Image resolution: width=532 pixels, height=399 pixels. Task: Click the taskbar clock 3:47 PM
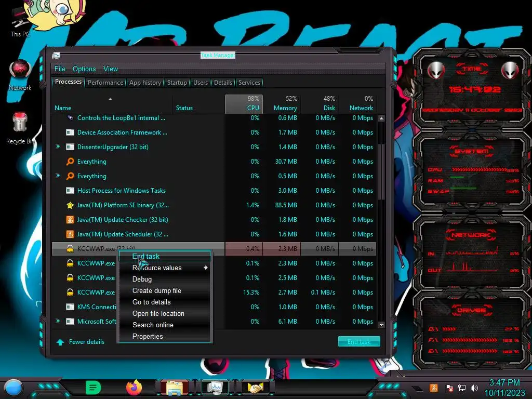point(504,383)
